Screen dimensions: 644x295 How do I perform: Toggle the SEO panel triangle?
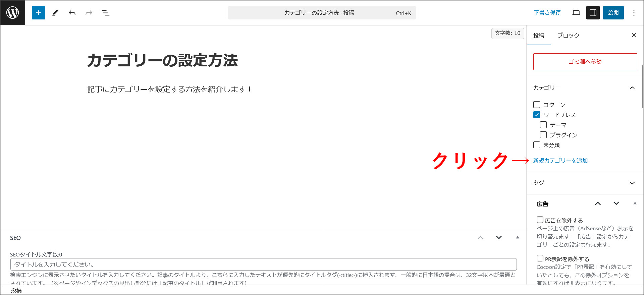(518, 237)
